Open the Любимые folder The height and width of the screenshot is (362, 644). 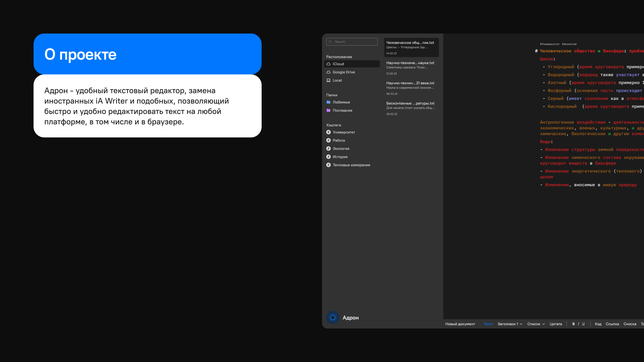(x=341, y=102)
